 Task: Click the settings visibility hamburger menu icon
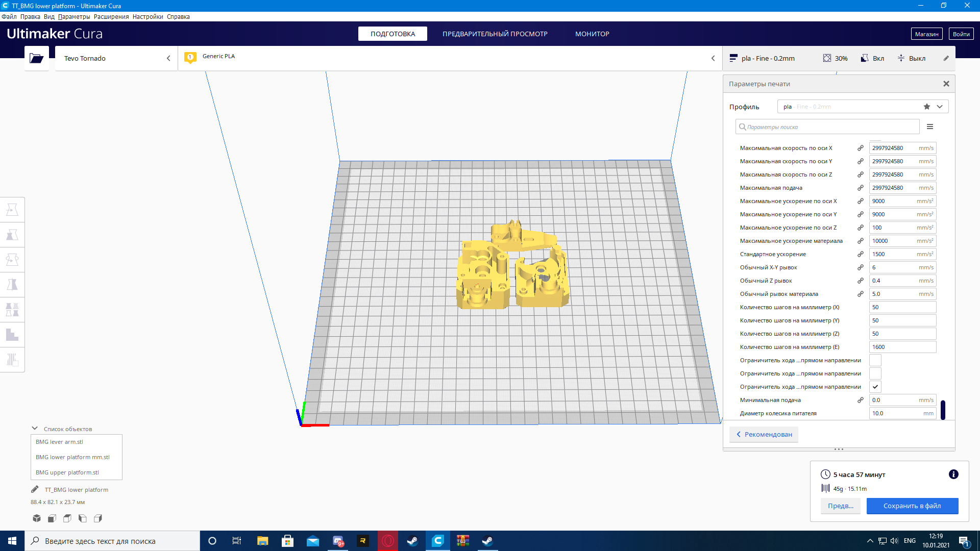pos(930,127)
